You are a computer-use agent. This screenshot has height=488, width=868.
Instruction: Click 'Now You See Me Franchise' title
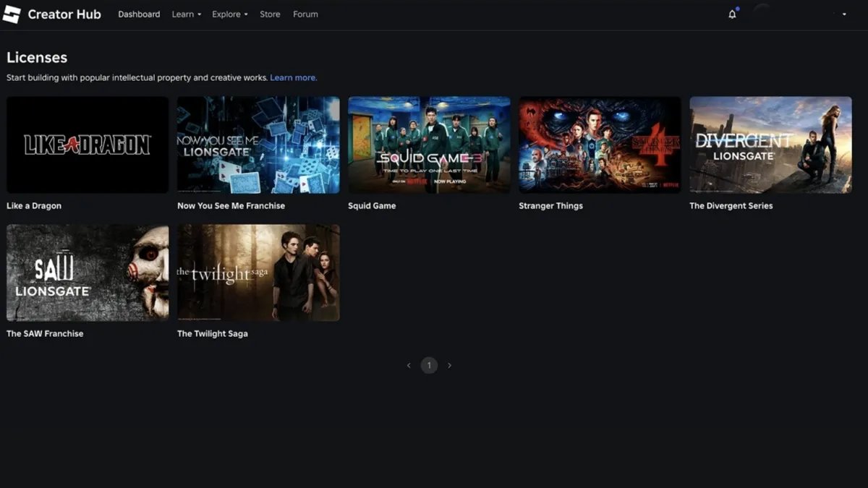click(x=231, y=206)
